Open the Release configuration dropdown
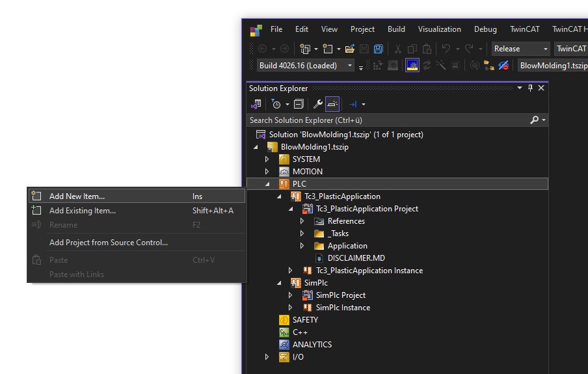Image resolution: width=588 pixels, height=374 pixels. click(520, 49)
